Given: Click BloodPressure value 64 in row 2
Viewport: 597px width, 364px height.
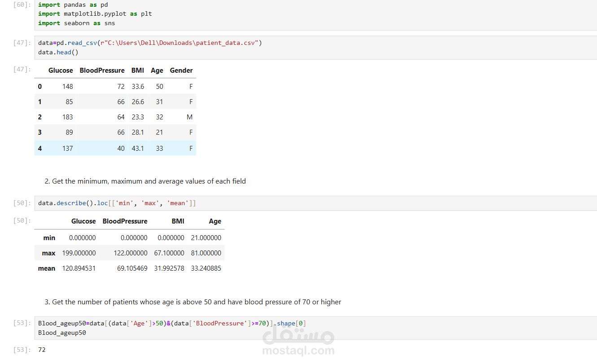Looking at the screenshot, I should [121, 117].
